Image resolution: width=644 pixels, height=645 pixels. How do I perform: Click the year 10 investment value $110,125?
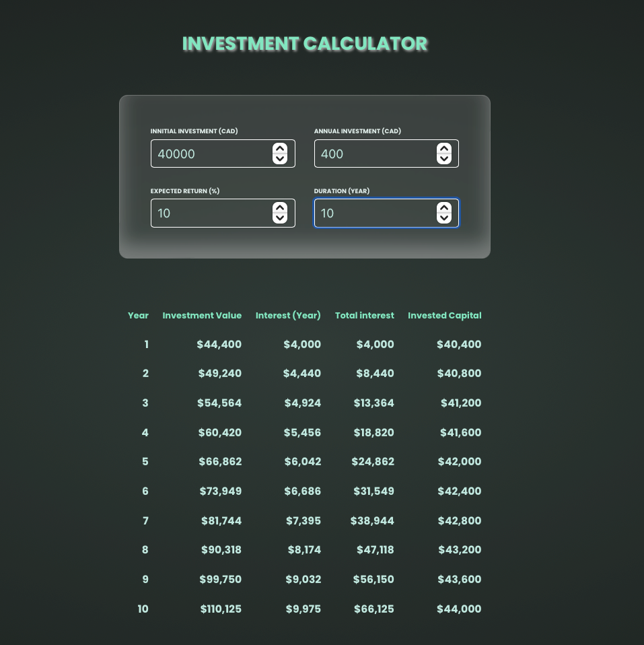(x=221, y=609)
